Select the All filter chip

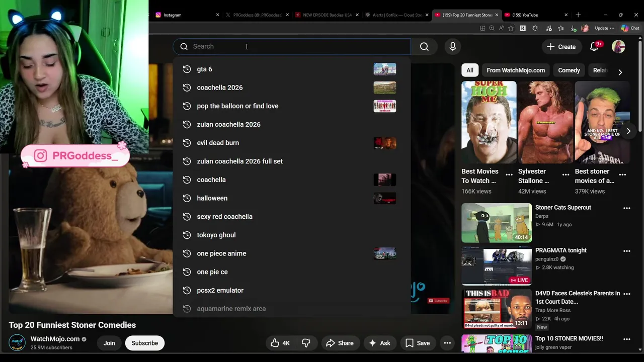[469, 70]
